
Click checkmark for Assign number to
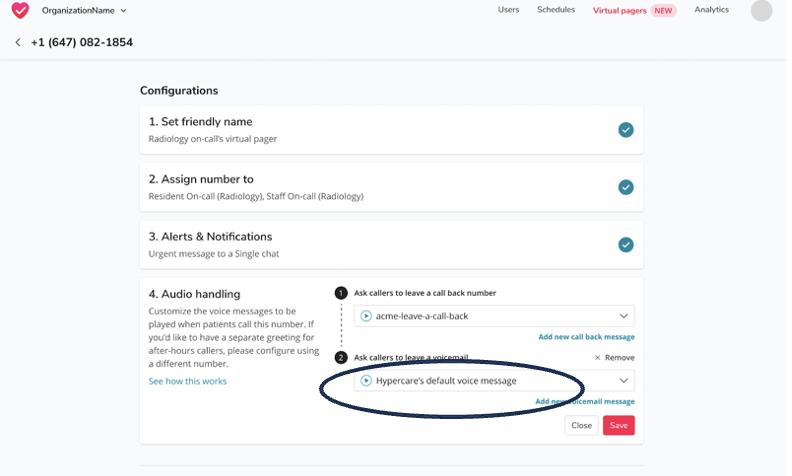625,187
